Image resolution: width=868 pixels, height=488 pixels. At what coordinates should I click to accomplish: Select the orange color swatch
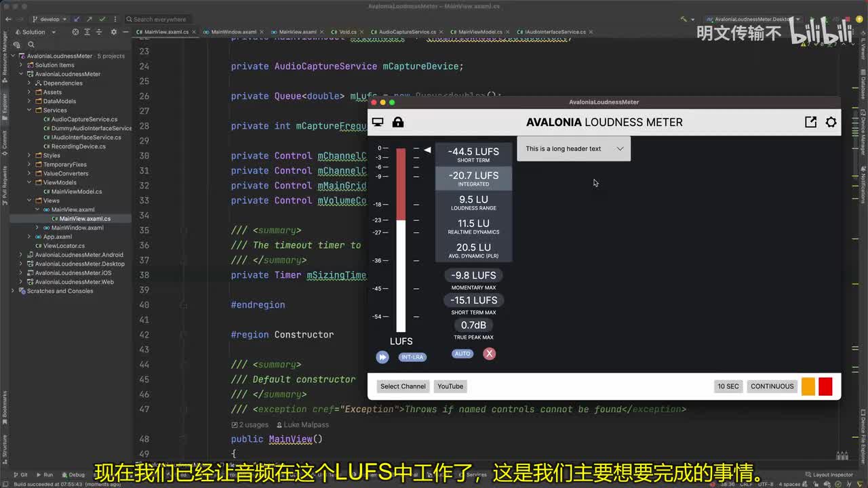tap(808, 386)
